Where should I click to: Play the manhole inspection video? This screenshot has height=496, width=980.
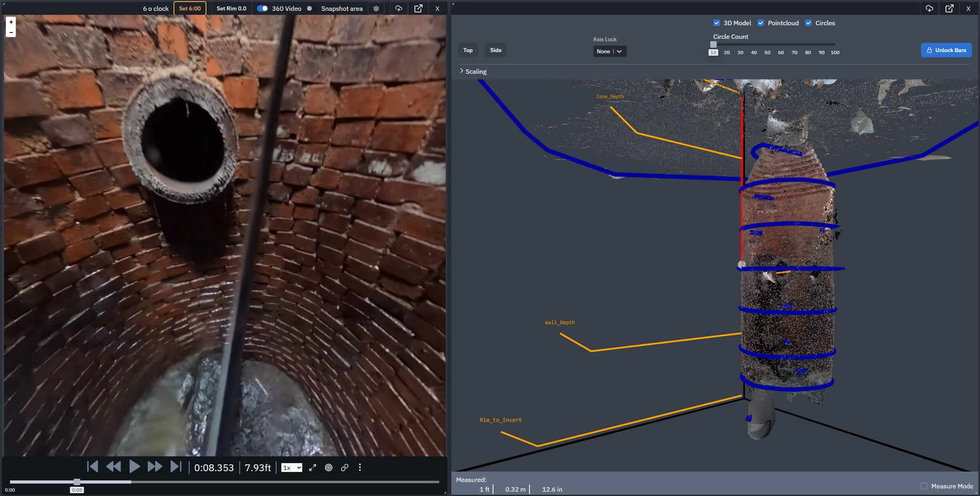click(134, 467)
